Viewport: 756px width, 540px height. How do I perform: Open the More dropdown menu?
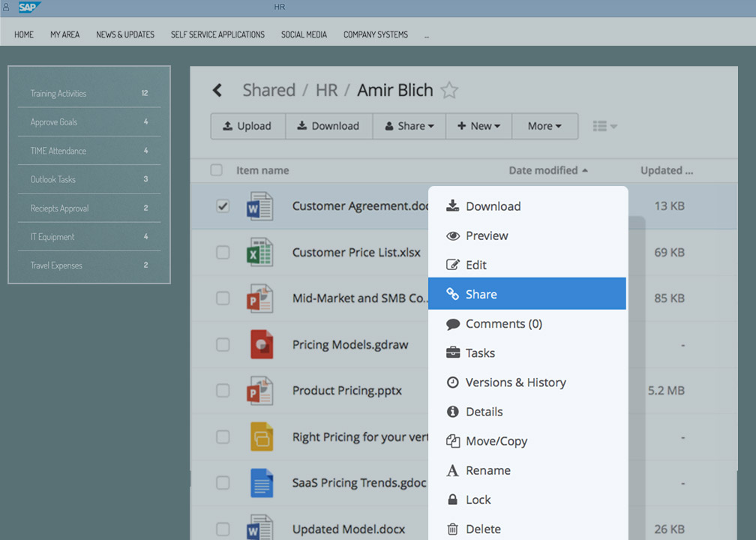(544, 126)
